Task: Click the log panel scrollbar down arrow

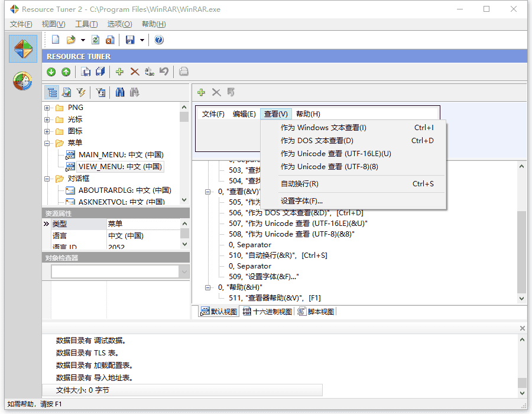Action: 522,393
